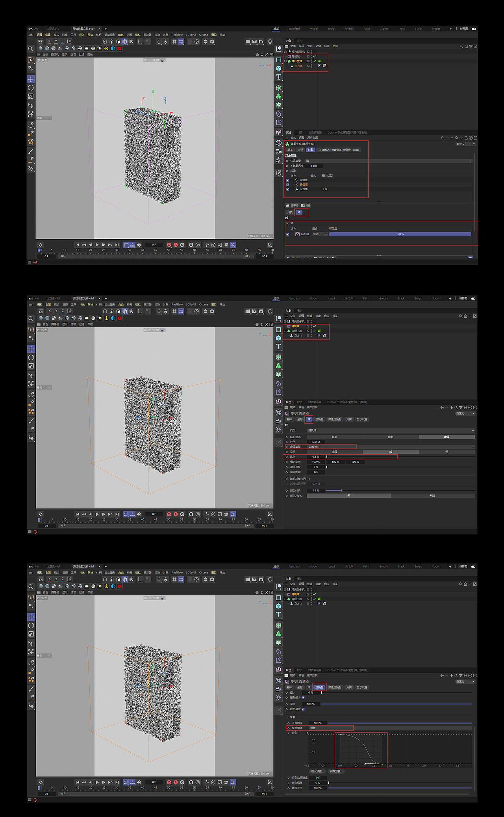Image resolution: width=504 pixels, height=817 pixels.
Task: Click the globe environment palette icon, middle screenshot
Action: (279, 413)
